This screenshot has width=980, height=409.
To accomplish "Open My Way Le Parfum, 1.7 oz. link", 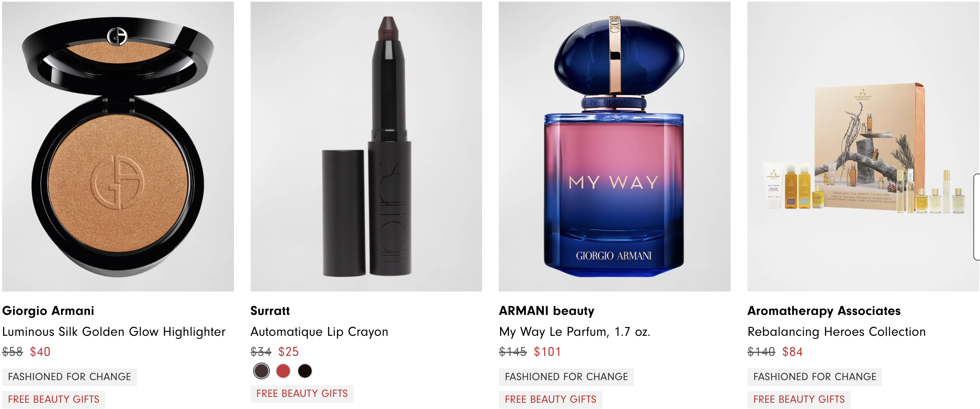I will [x=574, y=332].
